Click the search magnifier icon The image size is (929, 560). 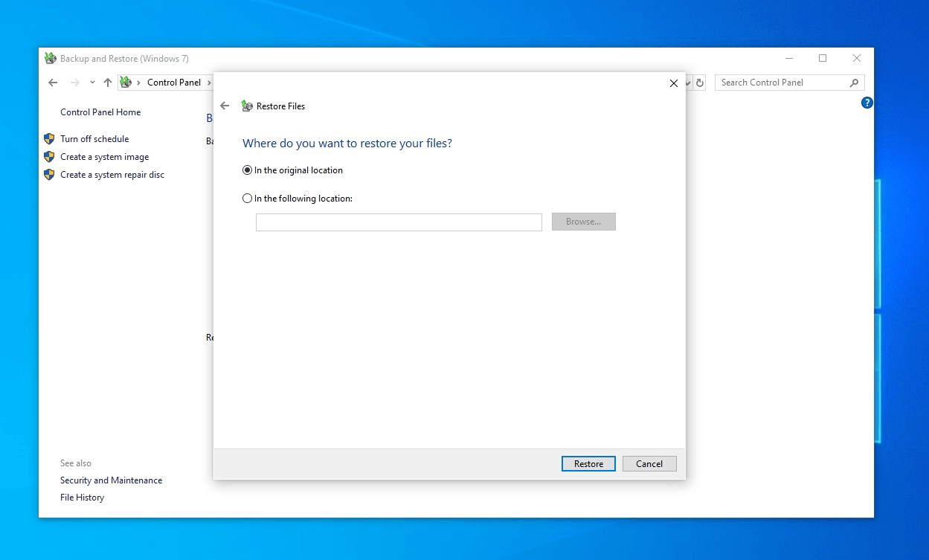[x=854, y=83]
